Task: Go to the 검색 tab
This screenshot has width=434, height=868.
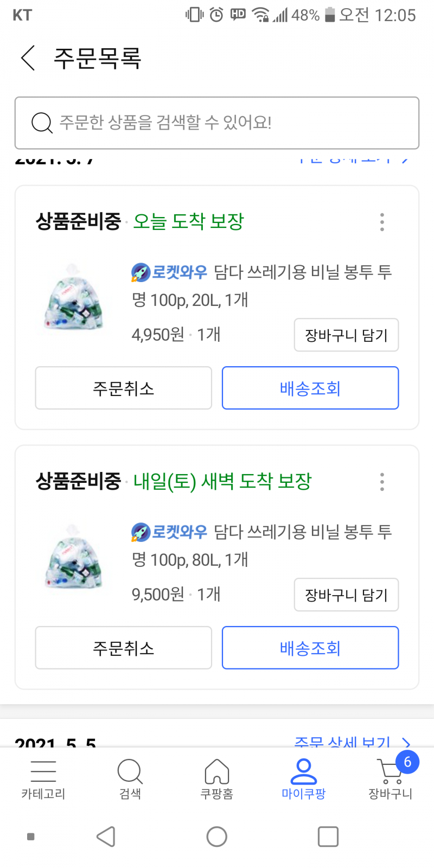Action: point(130,779)
